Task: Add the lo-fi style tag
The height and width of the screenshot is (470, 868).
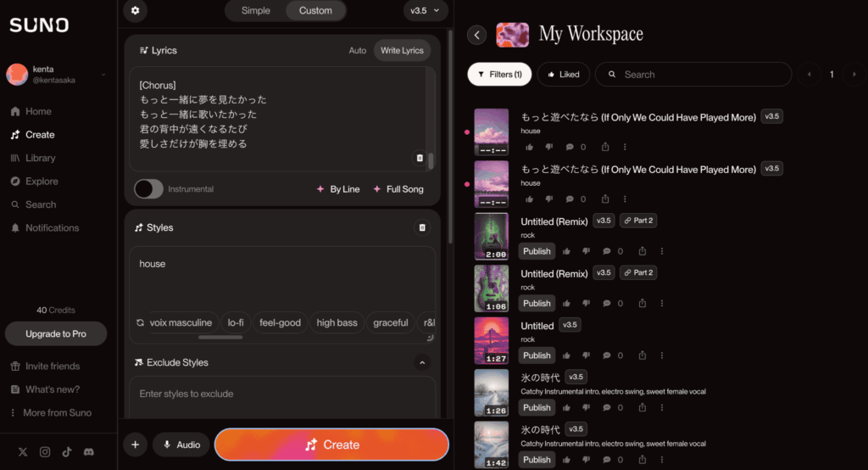Action: point(236,322)
